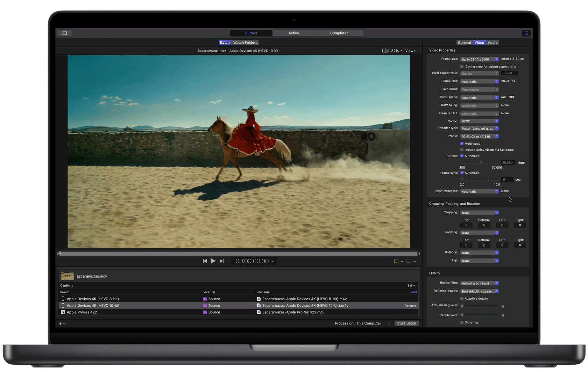Viewport: 588px width, 372px height.
Task: Jump to previous frame start
Action: [x=205, y=261]
